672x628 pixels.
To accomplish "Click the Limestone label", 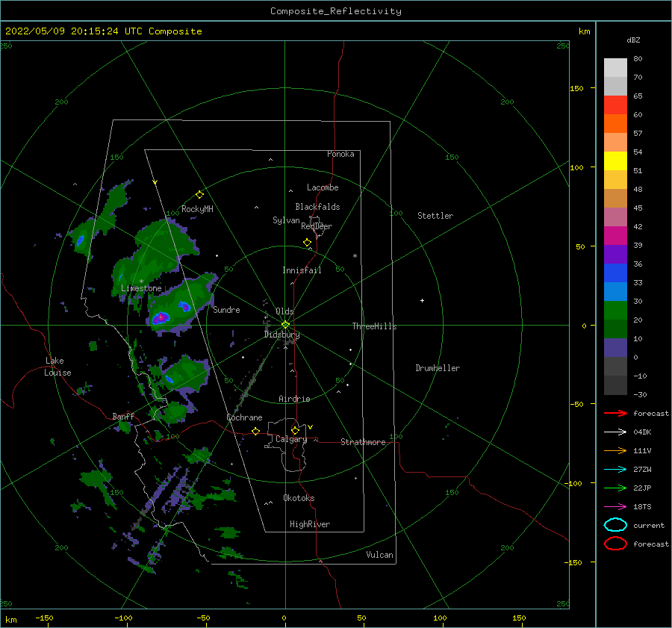I will tap(141, 288).
